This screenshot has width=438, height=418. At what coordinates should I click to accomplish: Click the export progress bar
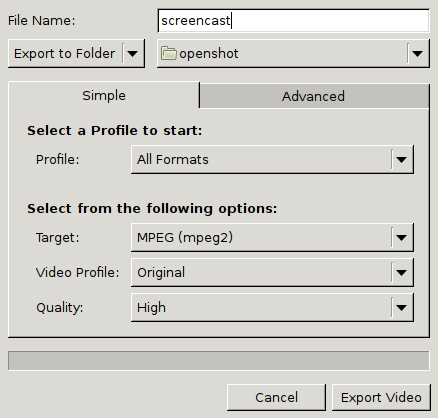(x=219, y=360)
